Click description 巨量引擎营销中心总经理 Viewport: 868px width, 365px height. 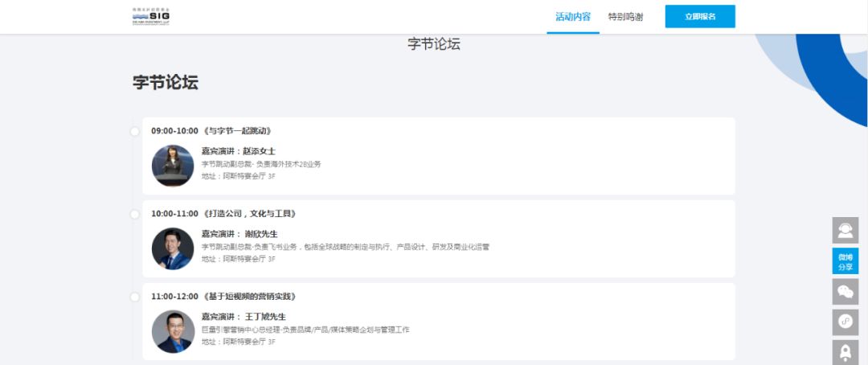click(x=241, y=330)
